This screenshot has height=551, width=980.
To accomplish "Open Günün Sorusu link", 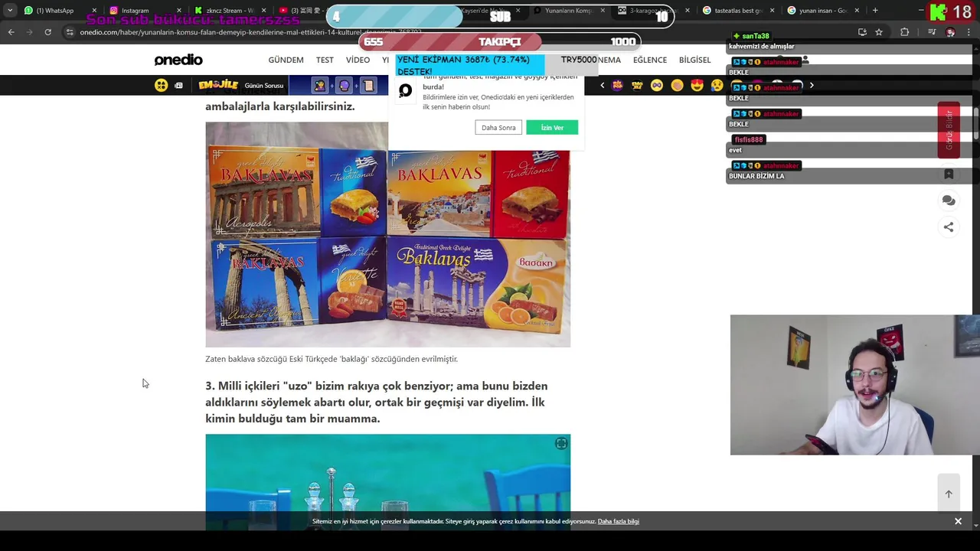I will tap(263, 86).
